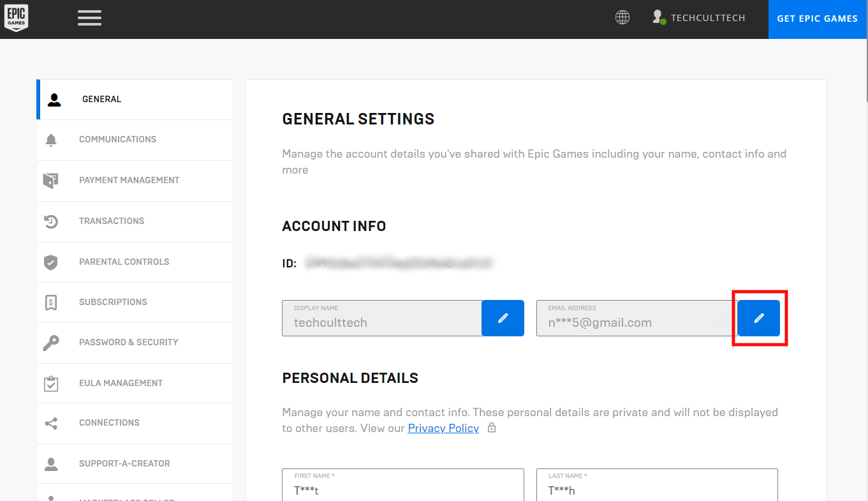Open the COMMUNICATIONS settings tab

tap(135, 140)
